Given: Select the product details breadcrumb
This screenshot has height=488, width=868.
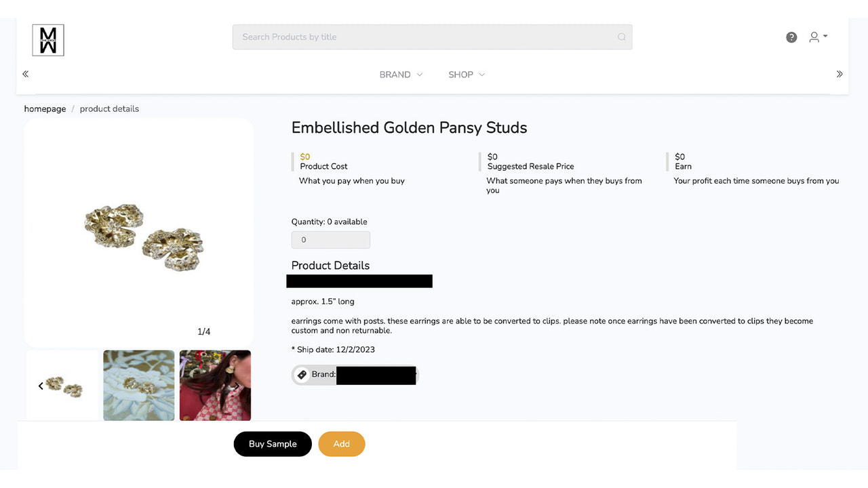Looking at the screenshot, I should 109,108.
